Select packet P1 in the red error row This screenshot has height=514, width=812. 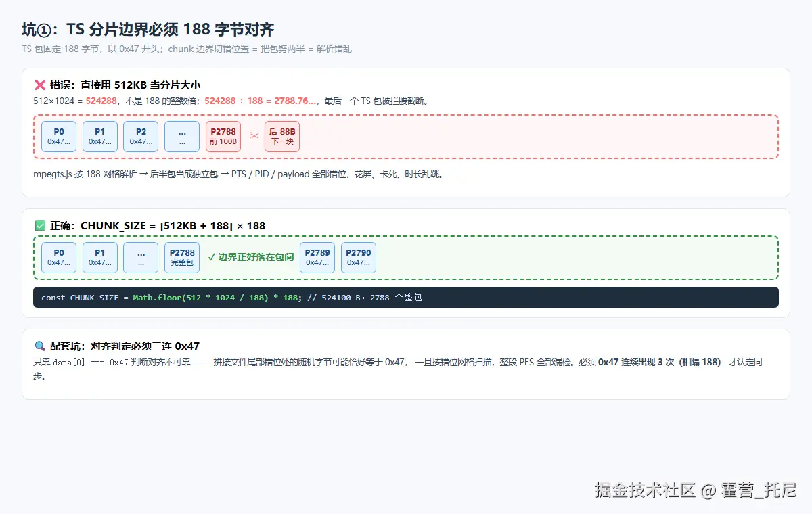pos(100,137)
